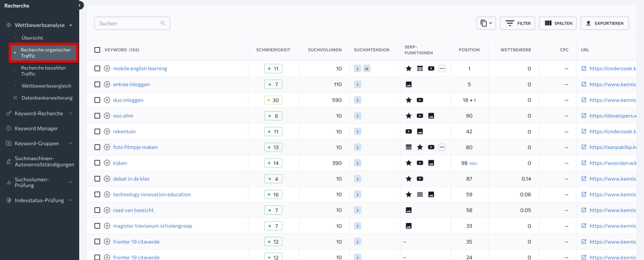Open Suchmaschinen-Autovervollständigungen
The height and width of the screenshot is (260, 644).
click(x=45, y=161)
